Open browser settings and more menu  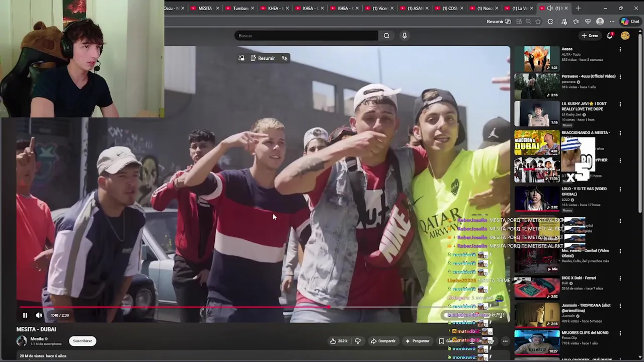point(612,22)
